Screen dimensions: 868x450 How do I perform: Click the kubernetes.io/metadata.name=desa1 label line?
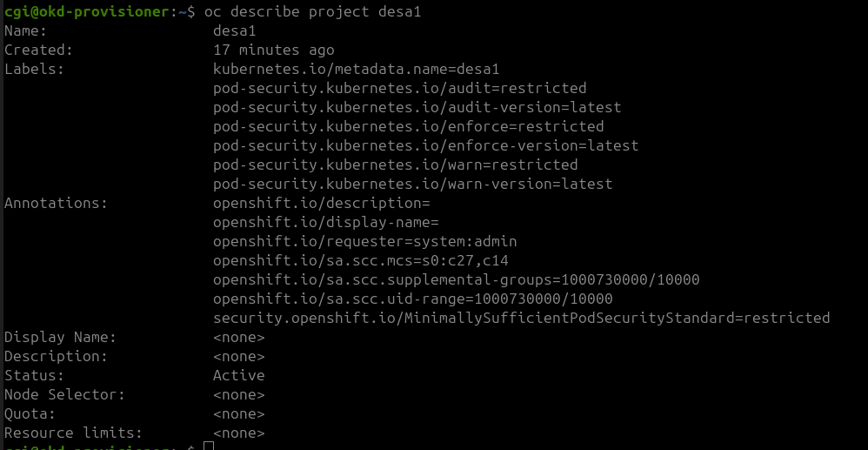pyautogui.click(x=356, y=70)
